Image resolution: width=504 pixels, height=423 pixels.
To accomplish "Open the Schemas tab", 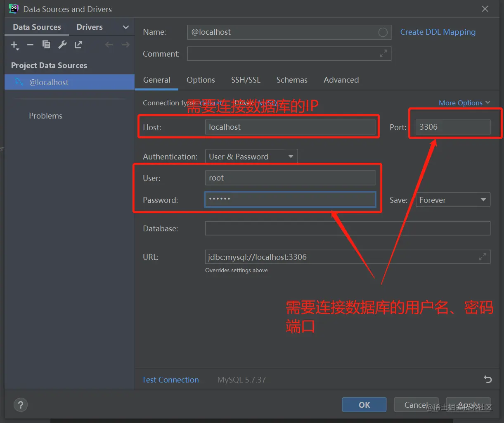I will pos(292,80).
